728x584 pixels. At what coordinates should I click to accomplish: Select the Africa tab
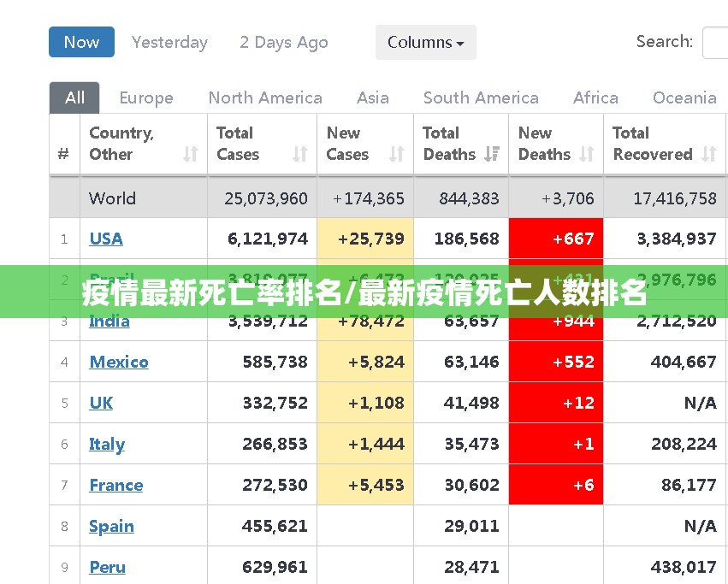tap(595, 97)
